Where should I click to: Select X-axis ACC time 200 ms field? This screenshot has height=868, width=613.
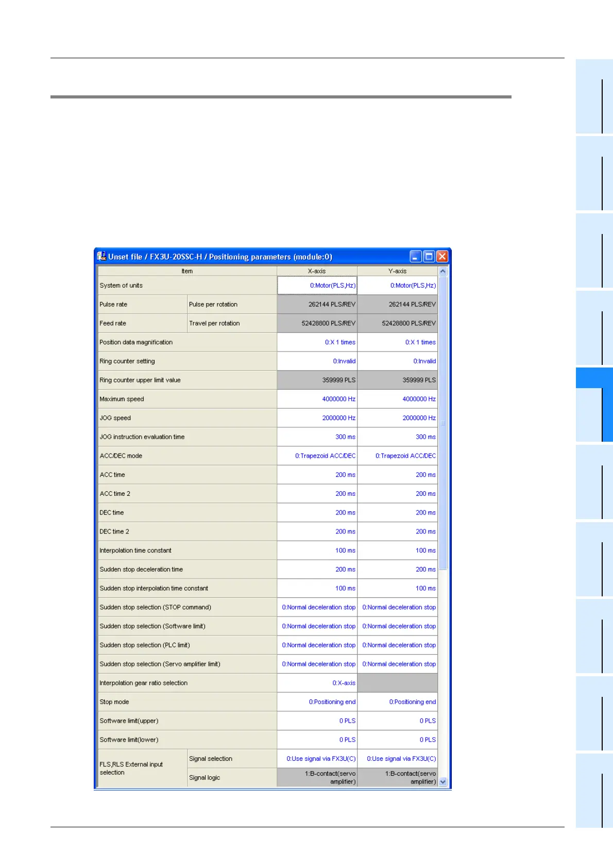pyautogui.click(x=317, y=475)
